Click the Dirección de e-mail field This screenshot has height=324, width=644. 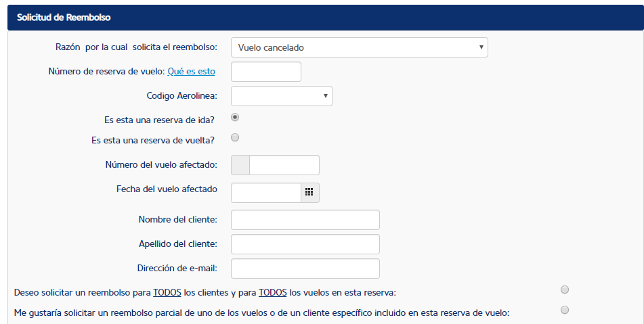305,269
